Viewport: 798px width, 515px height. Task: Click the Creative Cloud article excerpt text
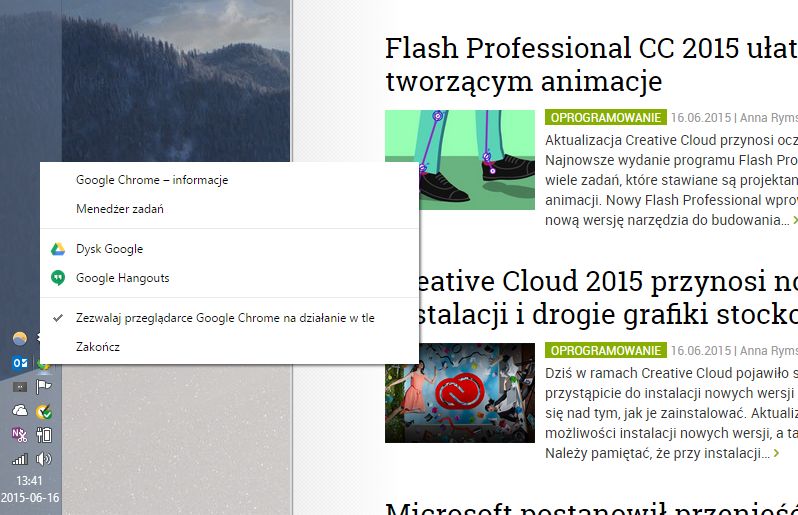[x=671, y=413]
